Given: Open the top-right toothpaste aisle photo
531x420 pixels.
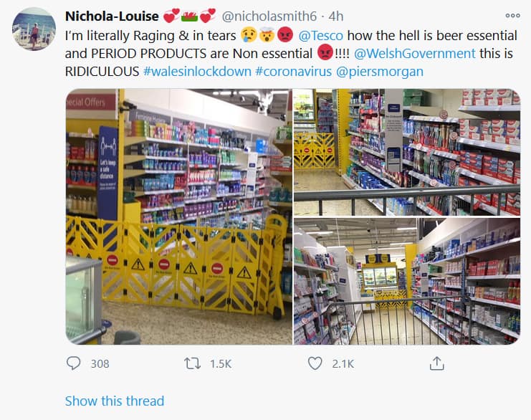Looking at the screenshot, I should [407, 152].
